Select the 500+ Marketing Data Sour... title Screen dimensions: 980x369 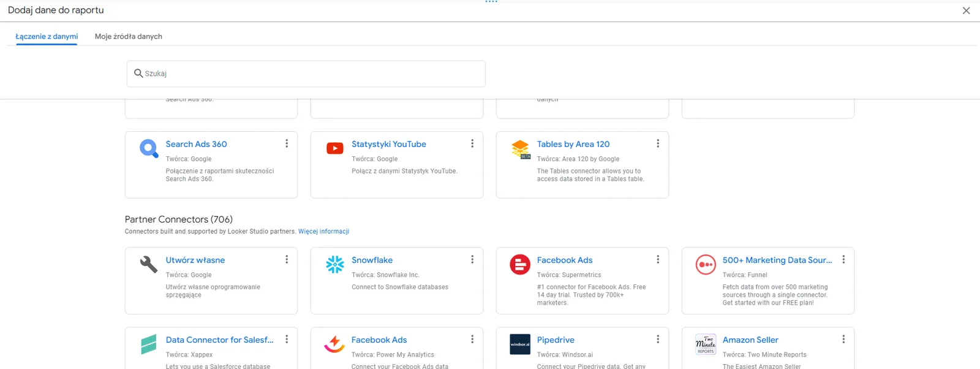coord(777,260)
